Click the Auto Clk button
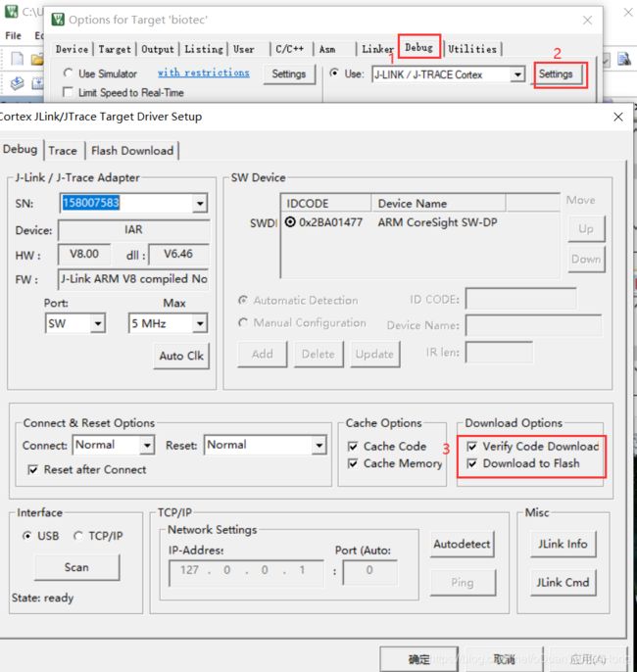Viewport: 637px width, 672px height. pyautogui.click(x=181, y=356)
